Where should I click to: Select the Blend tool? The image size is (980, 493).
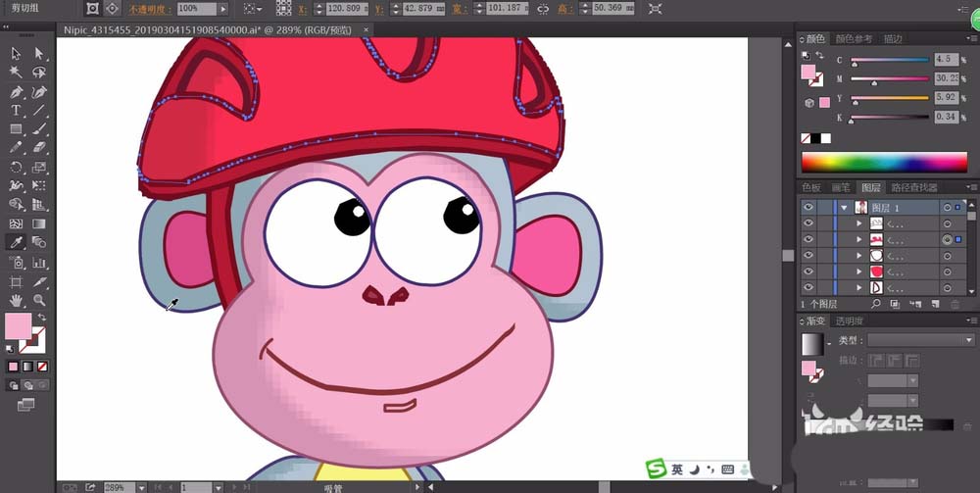coord(39,242)
